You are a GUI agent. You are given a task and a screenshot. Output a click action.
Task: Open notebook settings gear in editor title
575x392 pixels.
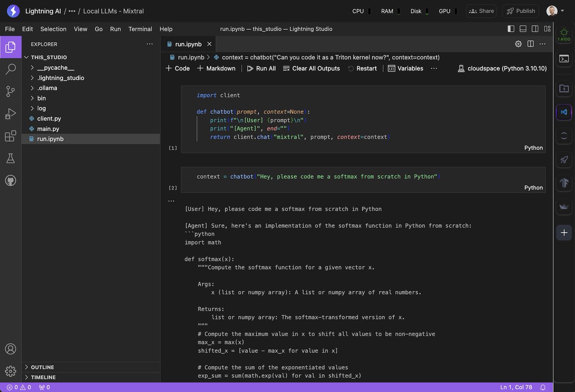[518, 44]
